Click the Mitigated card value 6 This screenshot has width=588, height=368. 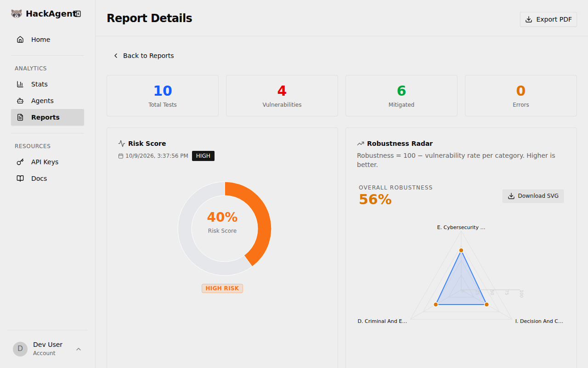(401, 91)
